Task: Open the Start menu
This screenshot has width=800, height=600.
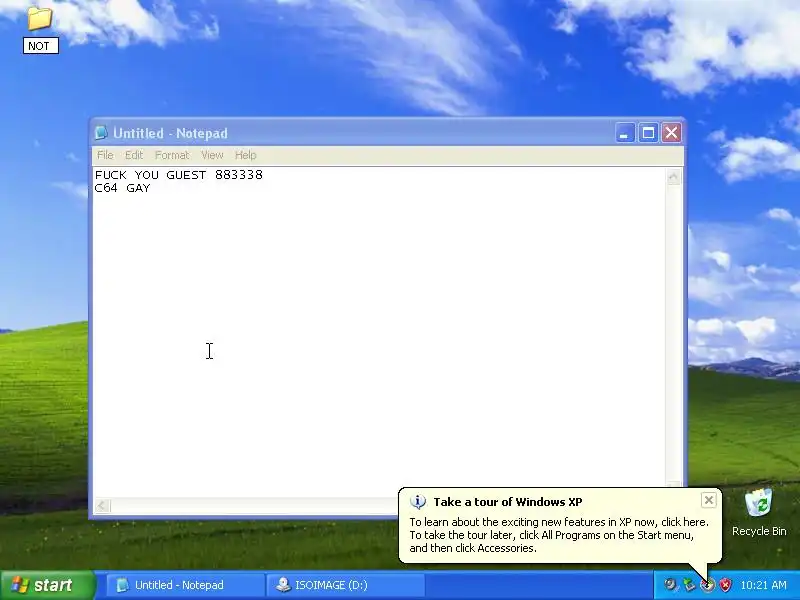Action: click(48, 585)
